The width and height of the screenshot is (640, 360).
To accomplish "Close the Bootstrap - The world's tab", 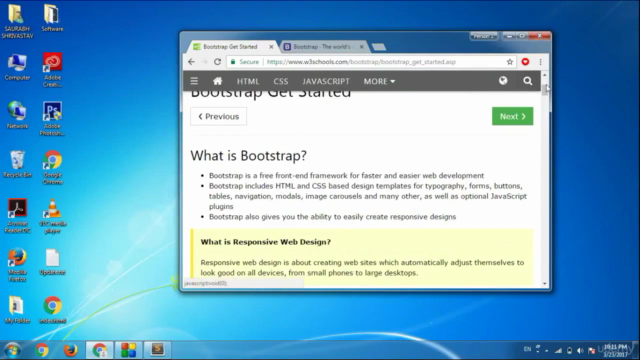I will [x=361, y=47].
